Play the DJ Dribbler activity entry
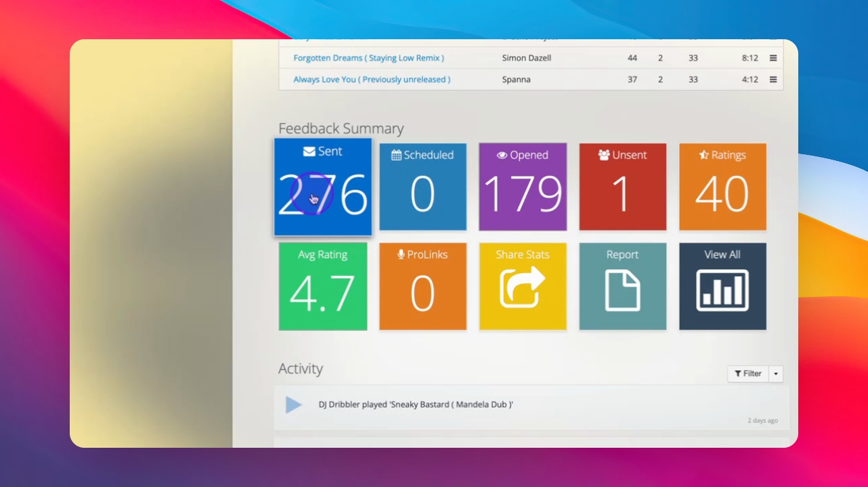This screenshot has width=868, height=487. click(293, 405)
